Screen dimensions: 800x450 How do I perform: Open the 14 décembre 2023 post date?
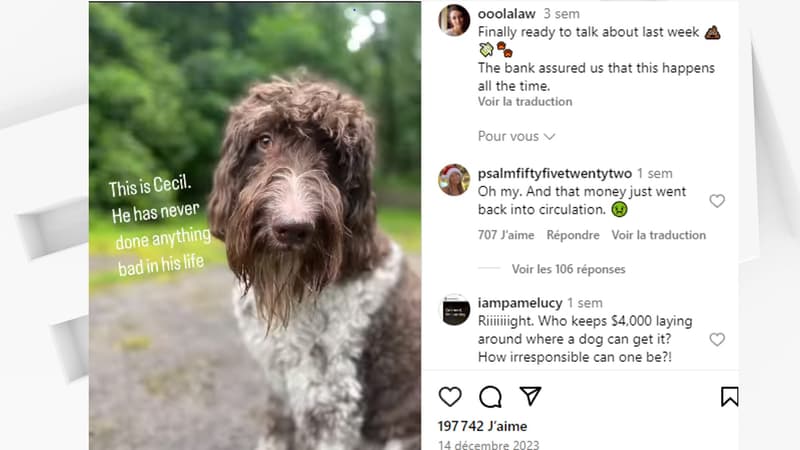488,445
